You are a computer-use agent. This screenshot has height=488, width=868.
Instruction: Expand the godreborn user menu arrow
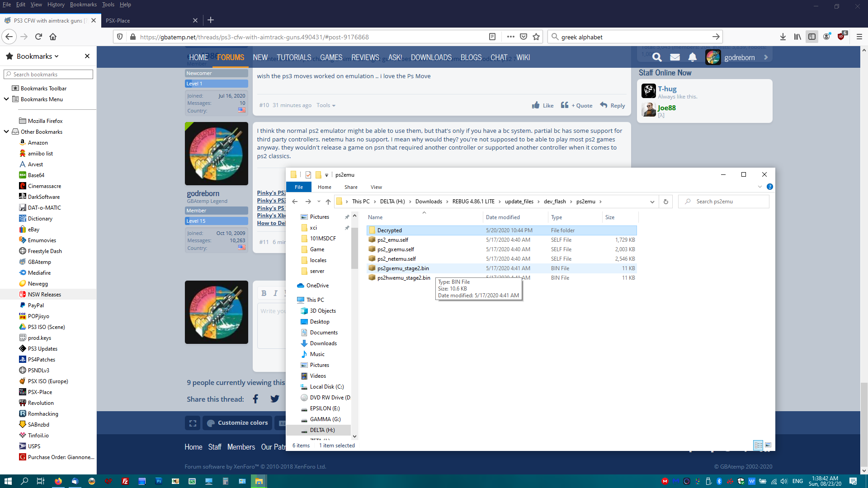[766, 57]
